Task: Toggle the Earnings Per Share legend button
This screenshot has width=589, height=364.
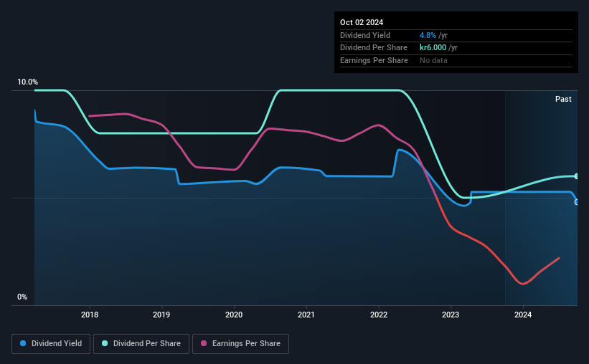Action: [240, 344]
